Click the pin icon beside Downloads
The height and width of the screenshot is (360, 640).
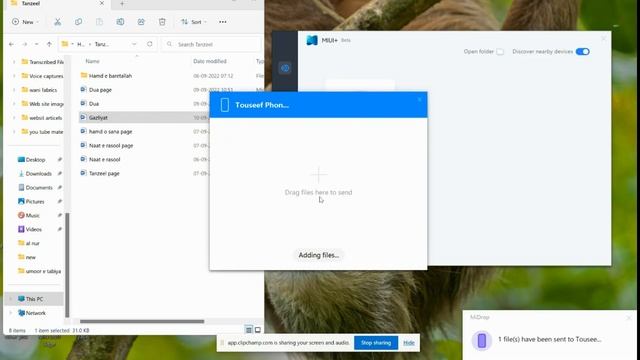coord(60,173)
